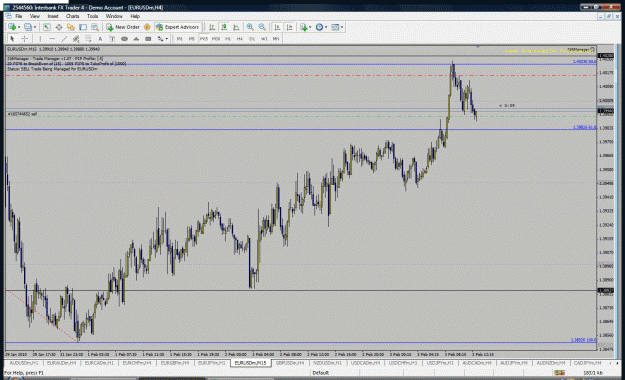625x380 pixels.
Task: Draw a trendline with the diagonal line tool
Action: (x=64, y=39)
